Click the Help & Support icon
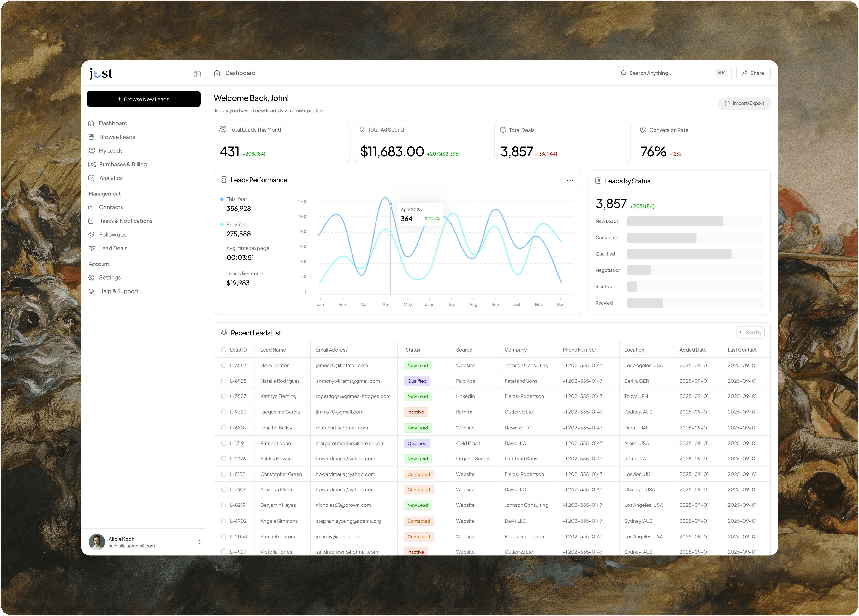Viewport: 859px width, 616px height. point(91,291)
